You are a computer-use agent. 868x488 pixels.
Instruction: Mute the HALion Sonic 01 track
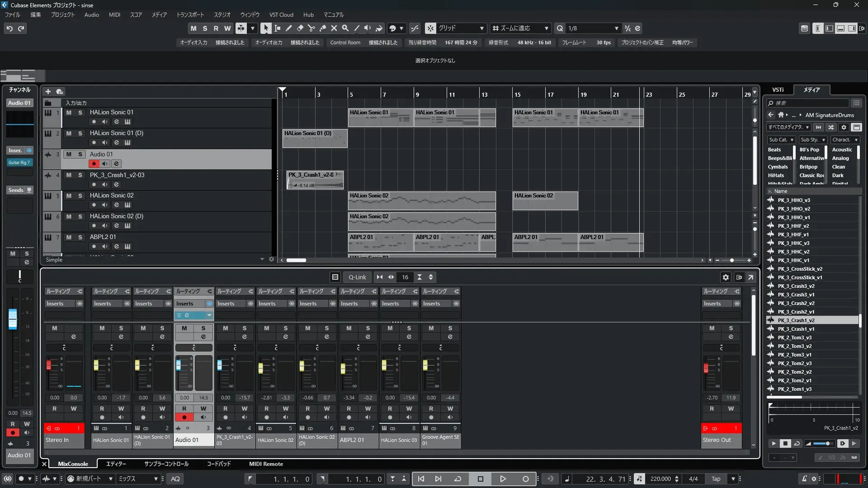click(x=69, y=113)
